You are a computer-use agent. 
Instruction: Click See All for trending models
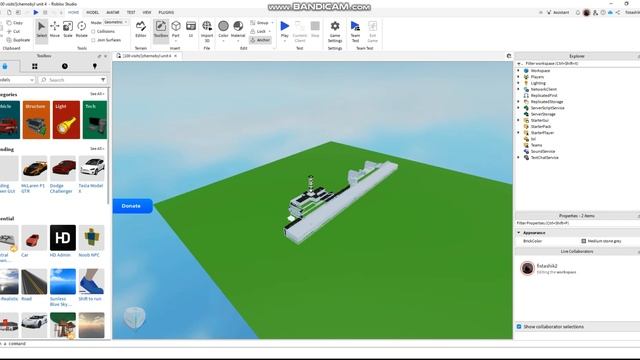point(97,149)
